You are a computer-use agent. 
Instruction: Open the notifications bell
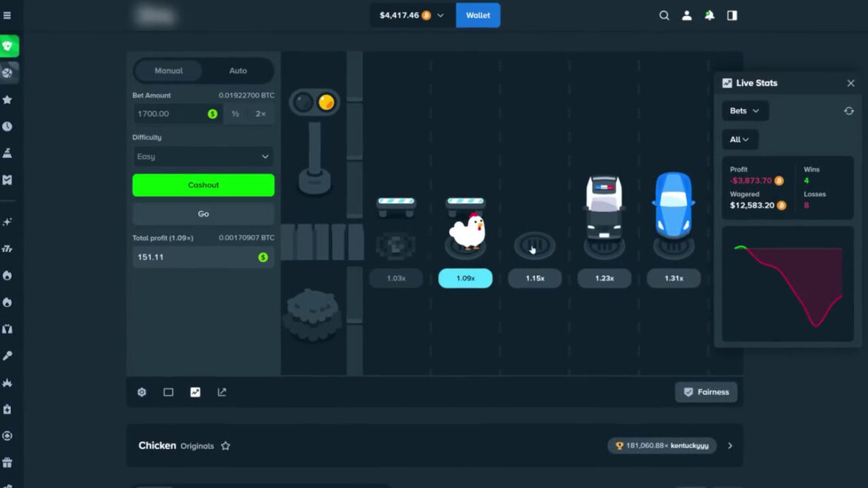709,16
